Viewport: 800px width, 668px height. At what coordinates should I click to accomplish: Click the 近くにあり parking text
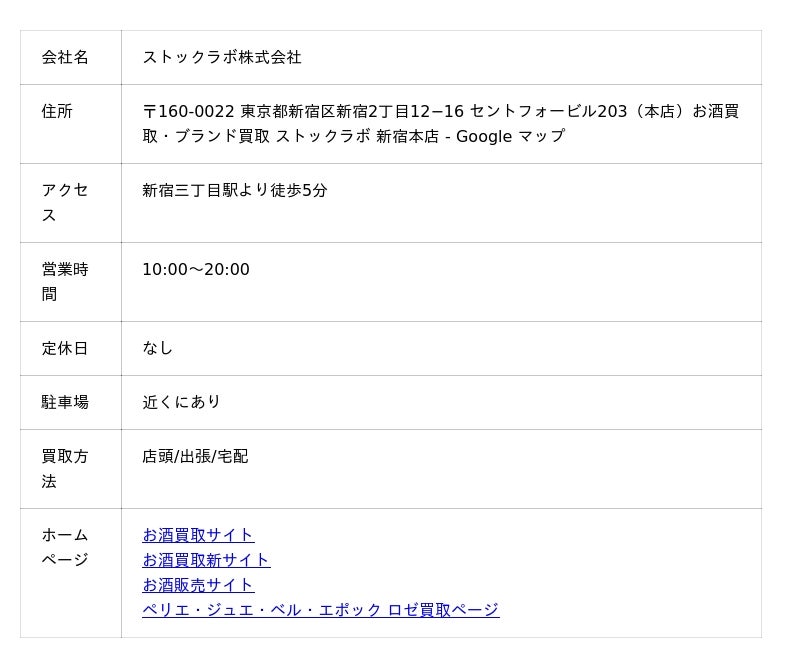coord(181,403)
